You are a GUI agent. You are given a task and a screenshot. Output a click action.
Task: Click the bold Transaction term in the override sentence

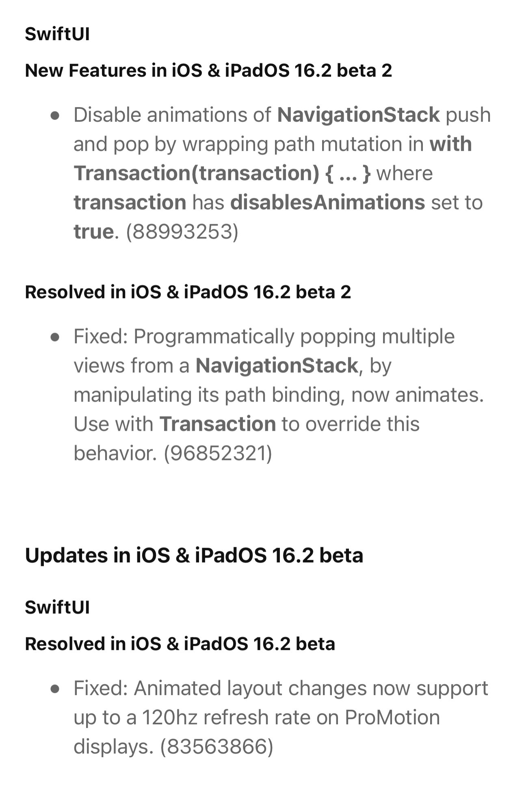218,424
